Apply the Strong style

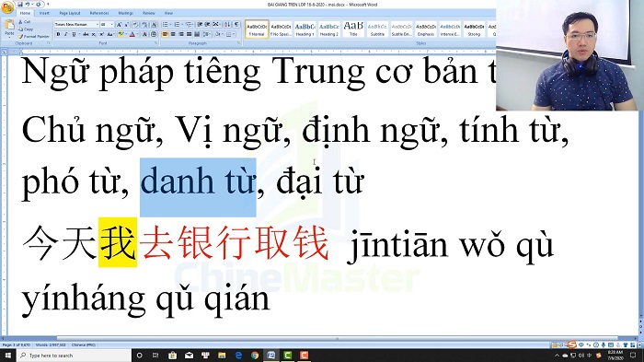coord(474,29)
